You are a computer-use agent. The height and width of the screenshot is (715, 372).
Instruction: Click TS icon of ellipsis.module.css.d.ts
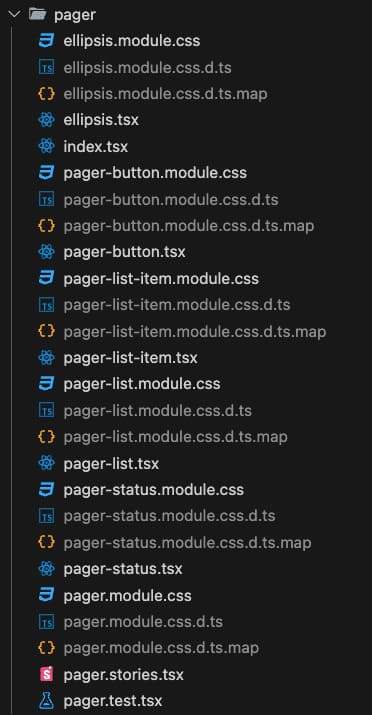pyautogui.click(x=46, y=68)
